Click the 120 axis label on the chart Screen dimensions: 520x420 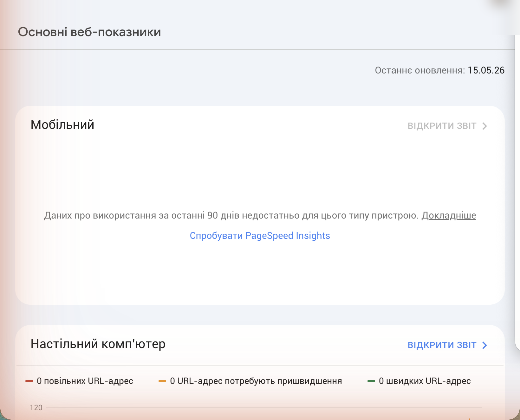click(36, 408)
